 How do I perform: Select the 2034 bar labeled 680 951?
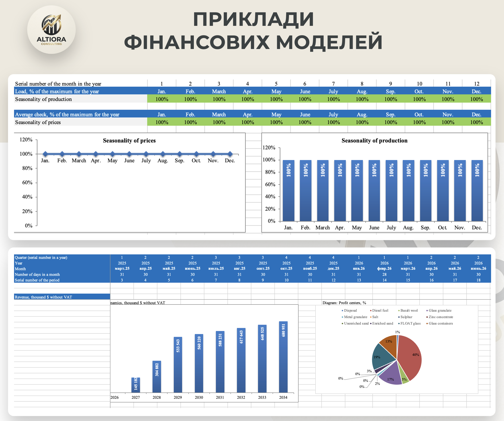pyautogui.click(x=283, y=357)
